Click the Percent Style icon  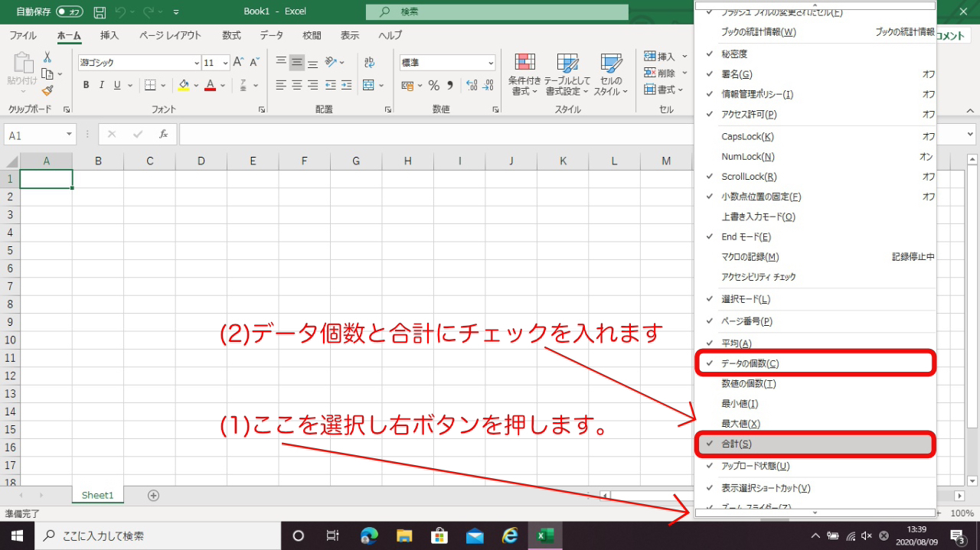pos(433,86)
